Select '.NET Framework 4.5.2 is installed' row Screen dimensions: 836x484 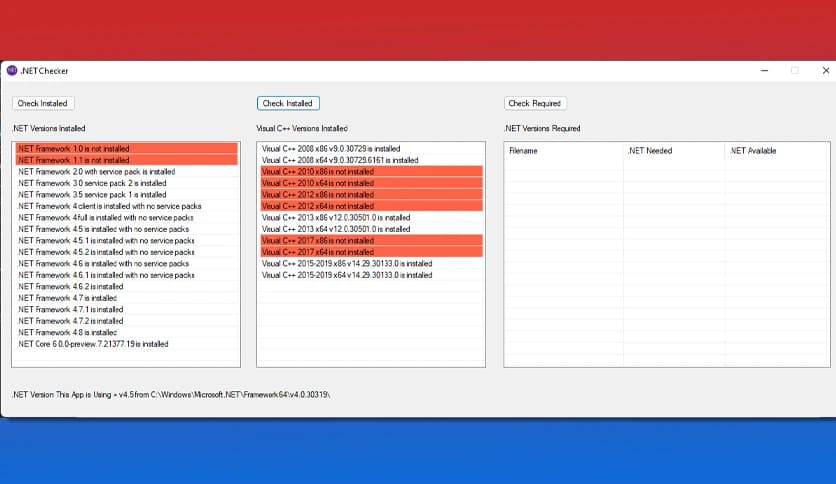126,252
